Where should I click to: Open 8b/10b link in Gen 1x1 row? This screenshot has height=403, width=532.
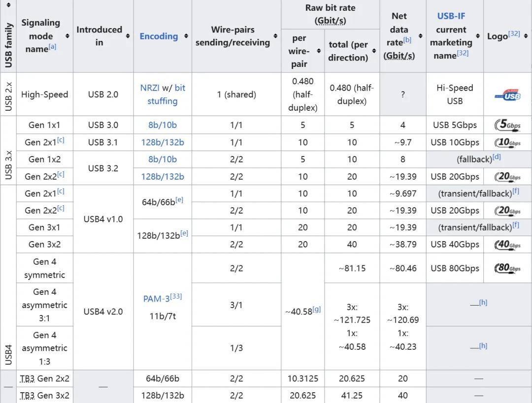pos(163,125)
